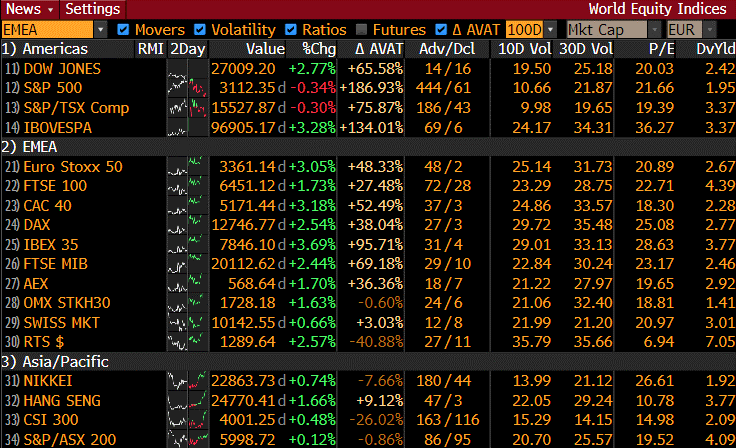Sort by the 10D Vol column header
Viewport: 736px width, 448px height.
click(x=525, y=49)
